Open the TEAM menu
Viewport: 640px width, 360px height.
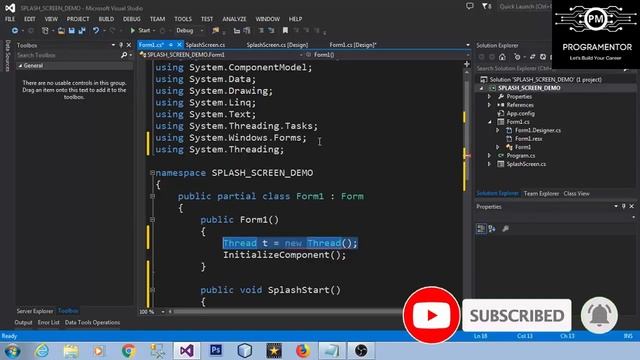pyautogui.click(x=157, y=19)
